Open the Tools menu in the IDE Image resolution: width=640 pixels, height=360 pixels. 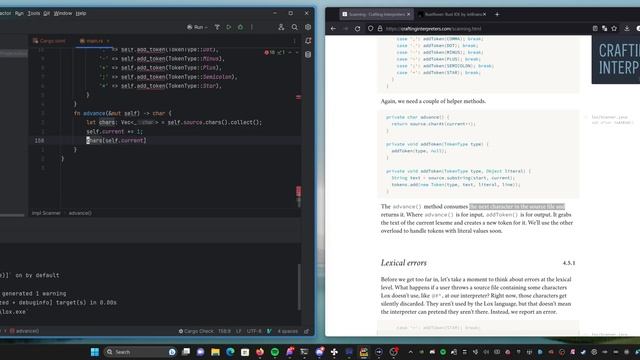click(x=33, y=13)
